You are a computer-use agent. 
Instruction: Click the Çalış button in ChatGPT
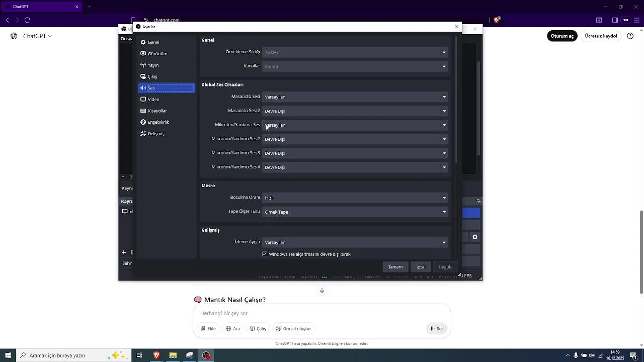(x=258, y=329)
